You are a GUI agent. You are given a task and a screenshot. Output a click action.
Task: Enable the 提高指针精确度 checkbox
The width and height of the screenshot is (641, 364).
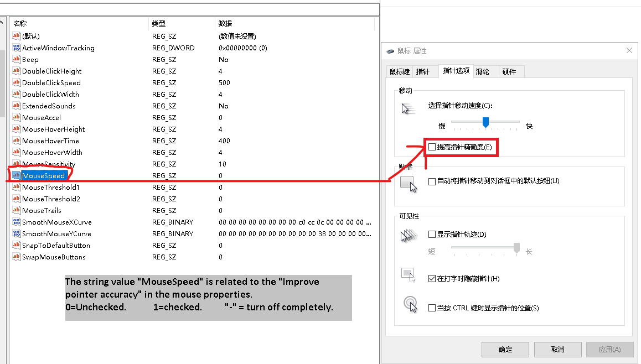[432, 147]
